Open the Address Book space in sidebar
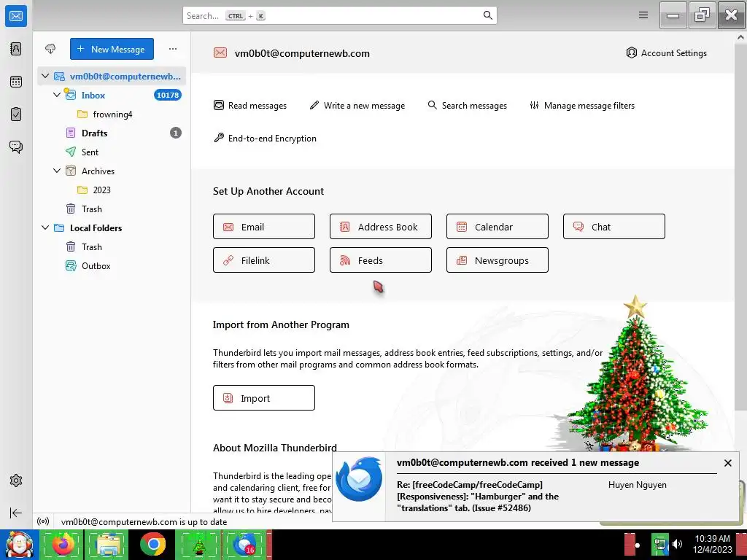 pyautogui.click(x=16, y=49)
